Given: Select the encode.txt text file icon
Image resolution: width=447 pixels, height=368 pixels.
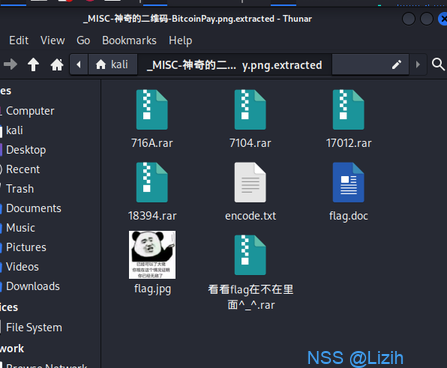Looking at the screenshot, I should (x=250, y=182).
